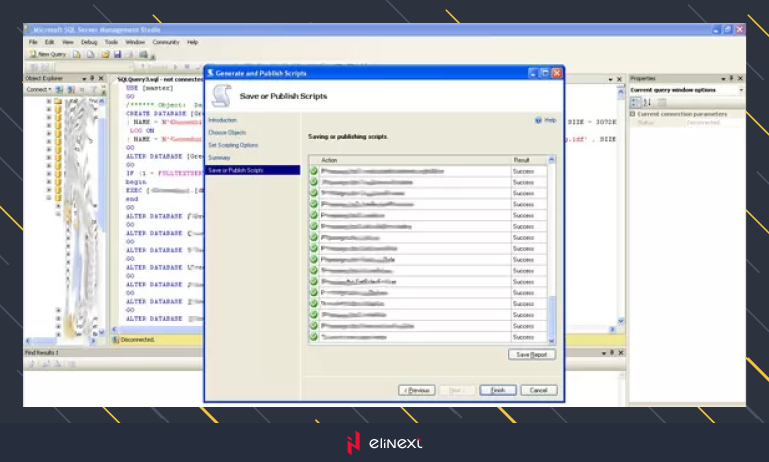The width and height of the screenshot is (769, 462).
Task: Click the Open File folder icon in toolbar
Action: point(105,54)
